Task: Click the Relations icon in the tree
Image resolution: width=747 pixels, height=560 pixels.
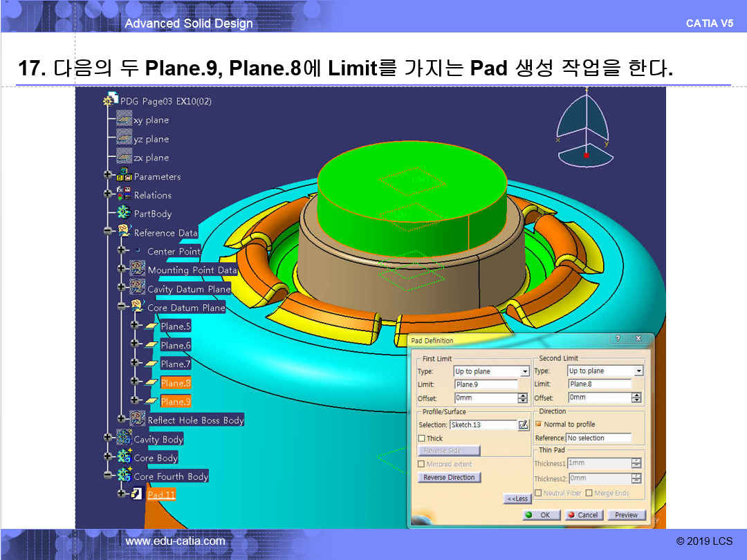Action: [x=124, y=195]
